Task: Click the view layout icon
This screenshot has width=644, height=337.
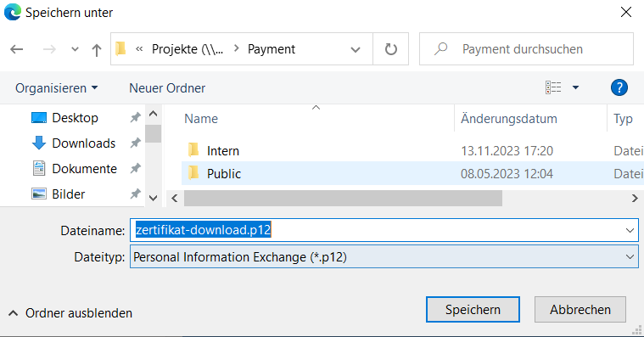Action: 553,87
